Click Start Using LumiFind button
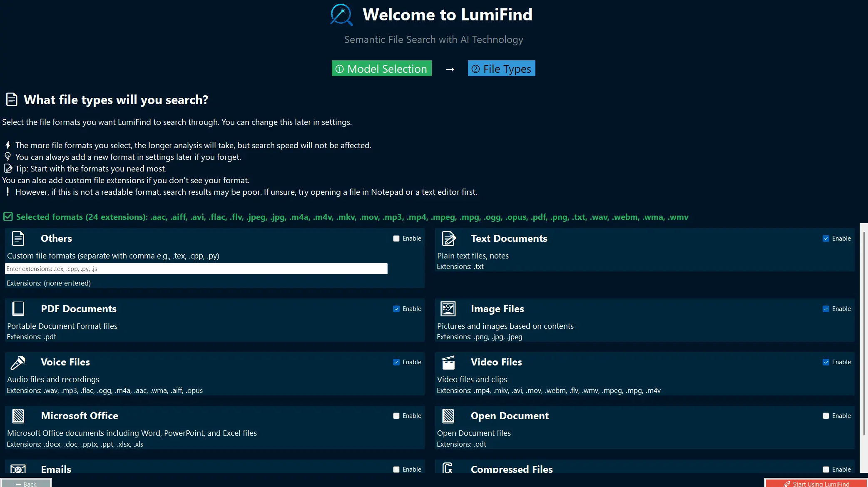The width and height of the screenshot is (868, 487). 816,483
